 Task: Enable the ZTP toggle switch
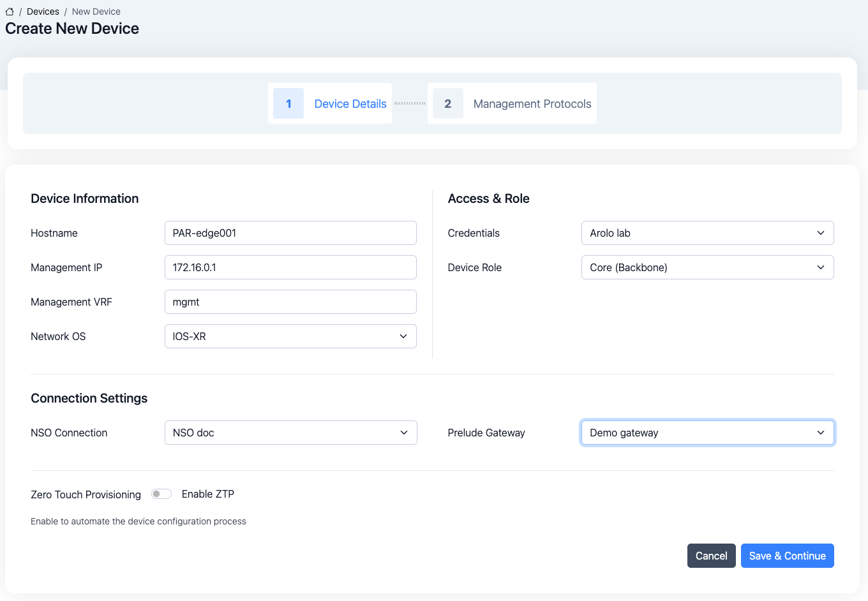(161, 494)
